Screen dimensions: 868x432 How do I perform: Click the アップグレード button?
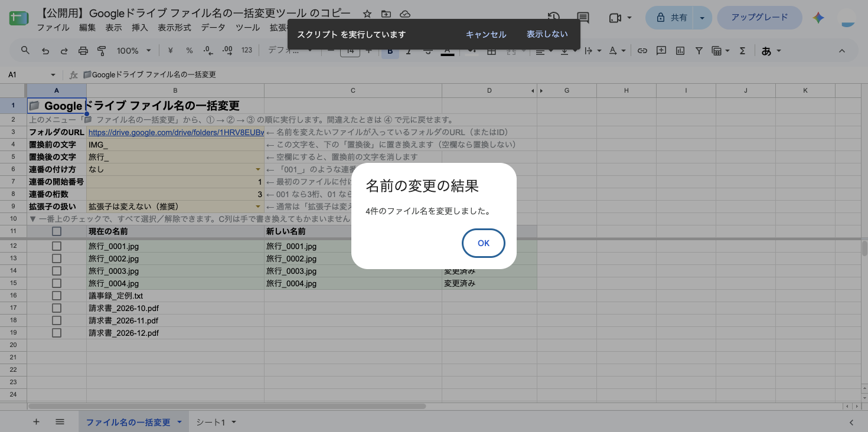tap(759, 18)
